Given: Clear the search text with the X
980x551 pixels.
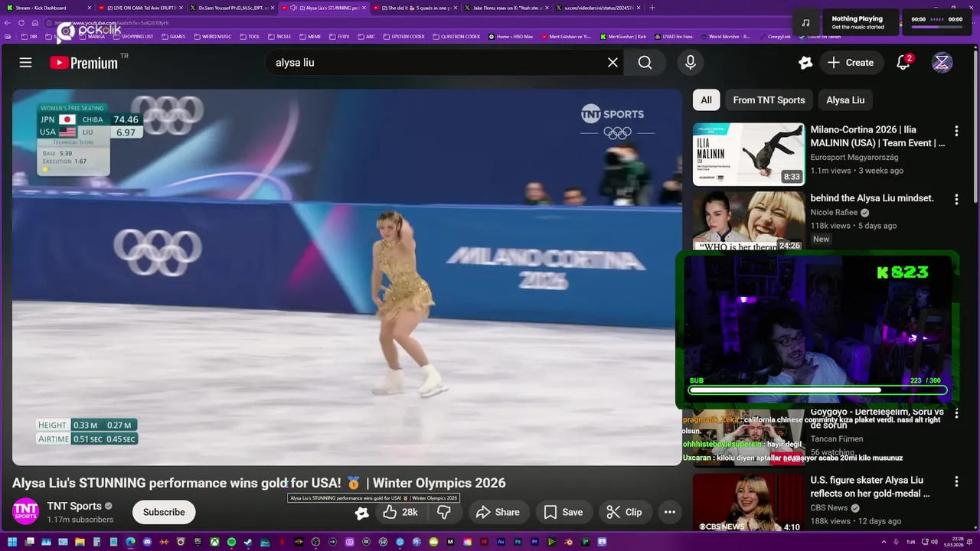Looking at the screenshot, I should [612, 63].
